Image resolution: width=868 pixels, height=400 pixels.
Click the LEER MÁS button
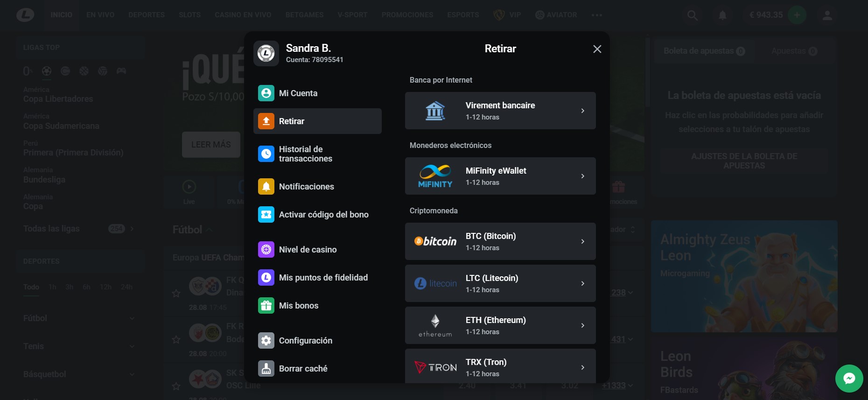[211, 145]
